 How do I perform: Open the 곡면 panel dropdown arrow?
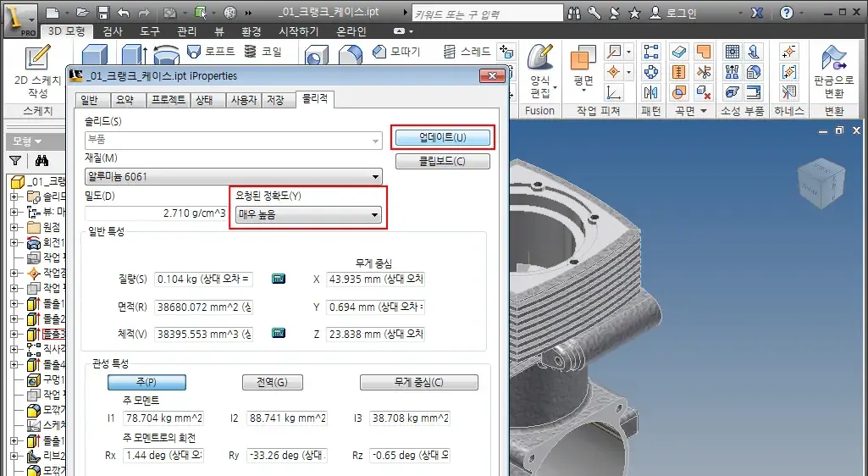(704, 111)
